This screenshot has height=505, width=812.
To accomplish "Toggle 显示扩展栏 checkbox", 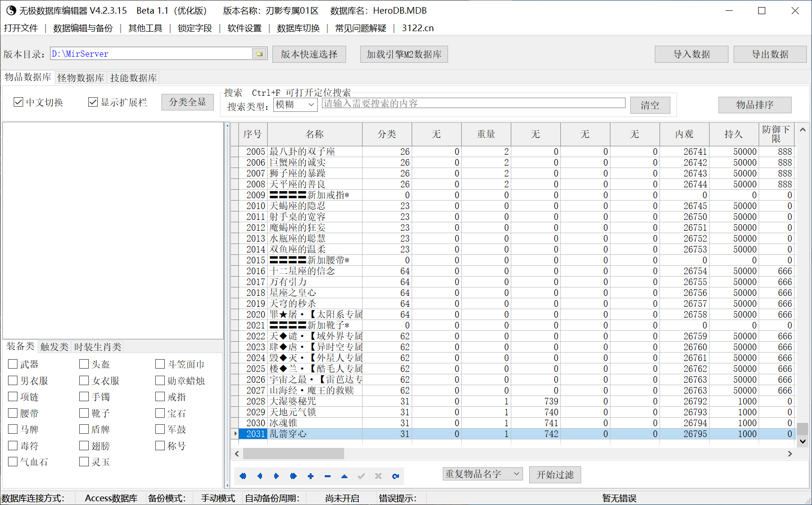I will pyautogui.click(x=93, y=102).
